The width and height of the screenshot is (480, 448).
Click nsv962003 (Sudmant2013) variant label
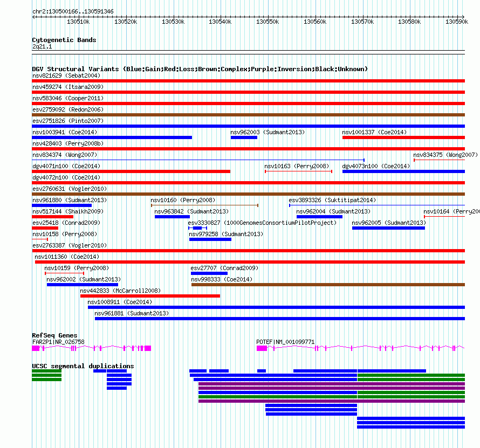coord(268,132)
